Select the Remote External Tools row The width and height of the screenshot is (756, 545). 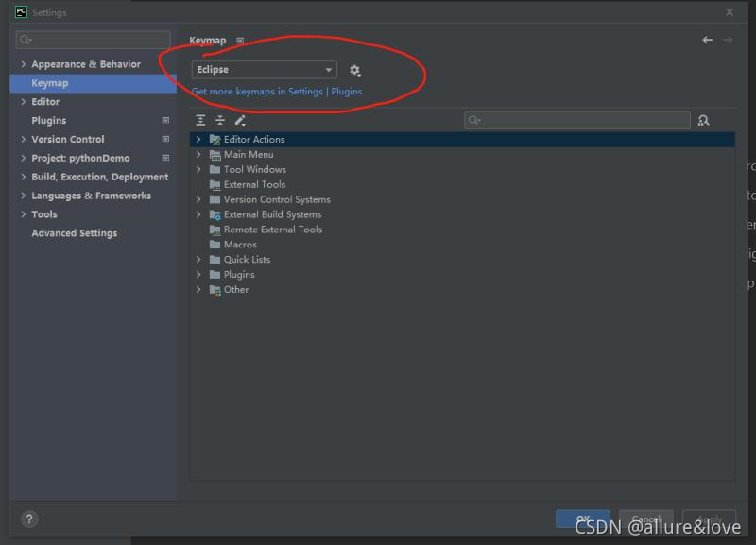[463, 230]
